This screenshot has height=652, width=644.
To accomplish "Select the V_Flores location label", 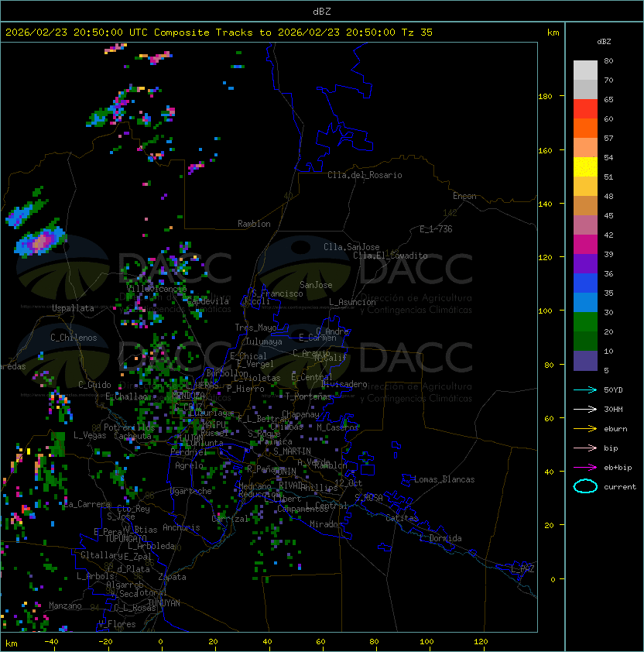I will [x=117, y=624].
